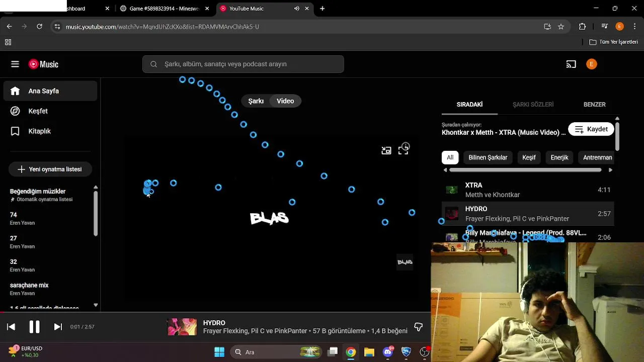
Task: Click the search magnifier icon
Action: (x=154, y=64)
